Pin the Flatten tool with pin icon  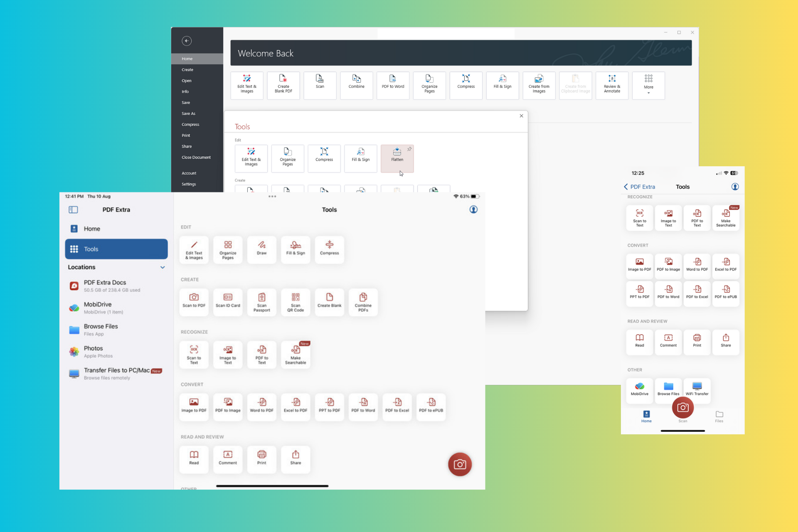point(409,149)
